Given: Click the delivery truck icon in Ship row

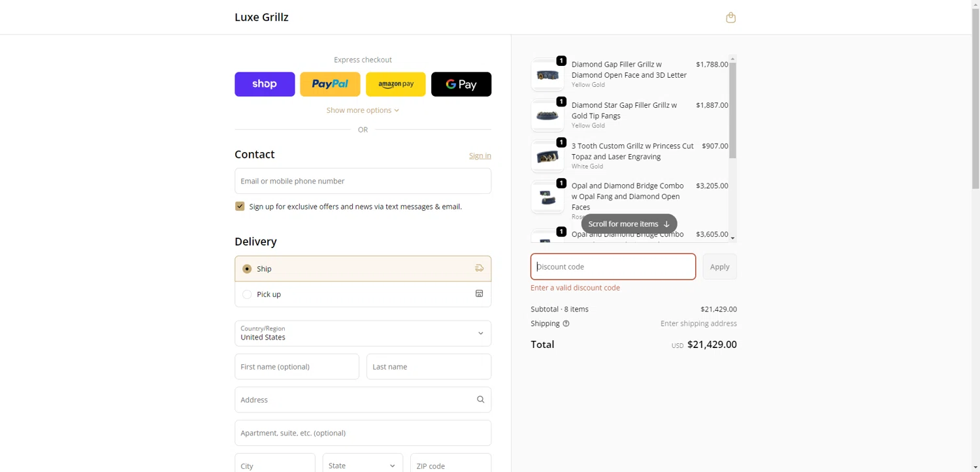Looking at the screenshot, I should (479, 268).
